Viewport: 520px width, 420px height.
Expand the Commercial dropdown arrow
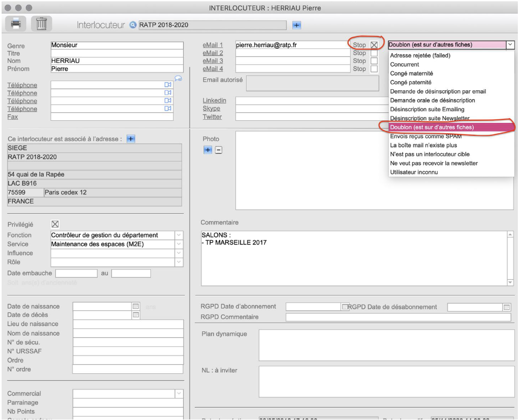179,394
